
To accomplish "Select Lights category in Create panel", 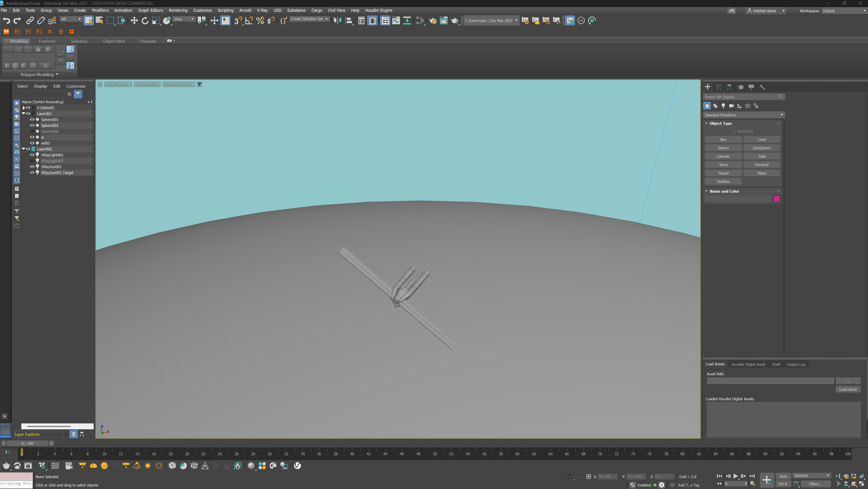I will point(723,106).
